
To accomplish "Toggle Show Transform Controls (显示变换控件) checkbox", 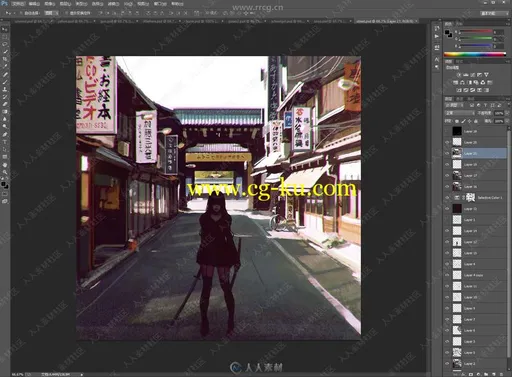I will pos(66,13).
